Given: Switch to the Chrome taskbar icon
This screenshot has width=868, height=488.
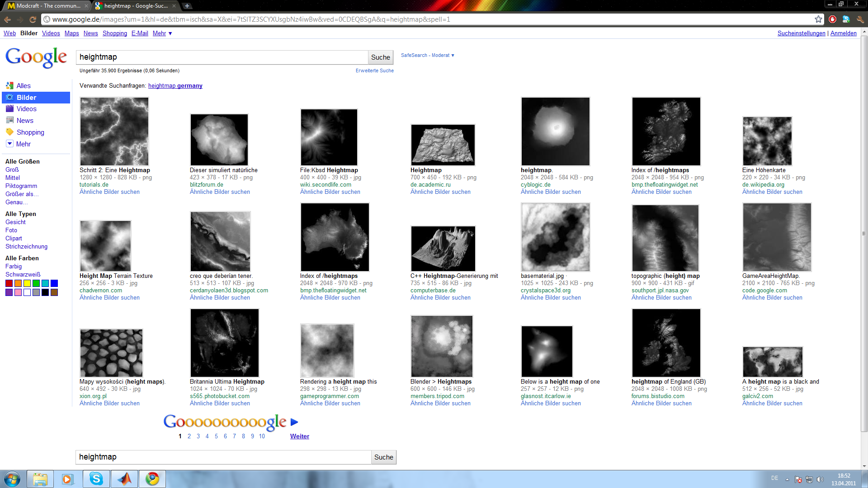Looking at the screenshot, I should (152, 479).
